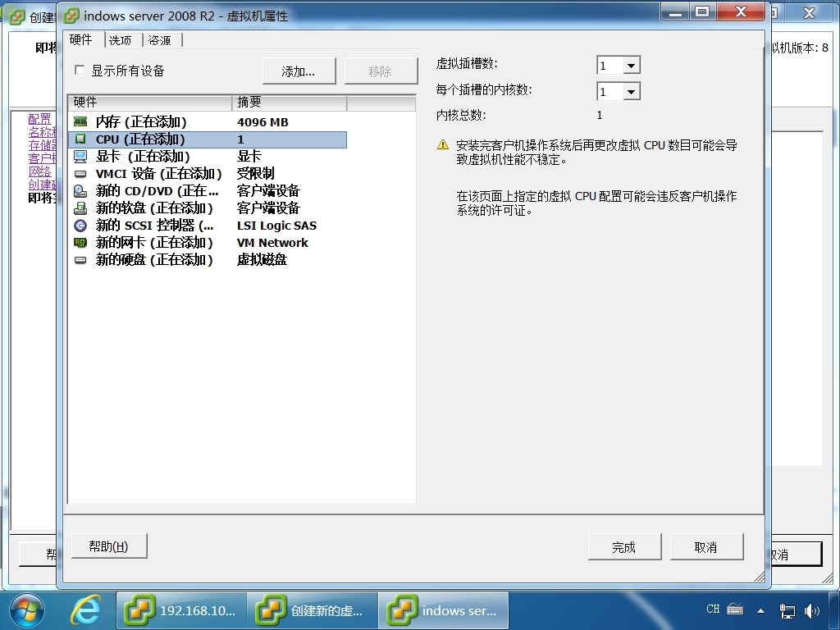Click the LSI Logic SAS summary value
The height and width of the screenshot is (630, 840).
tap(276, 226)
